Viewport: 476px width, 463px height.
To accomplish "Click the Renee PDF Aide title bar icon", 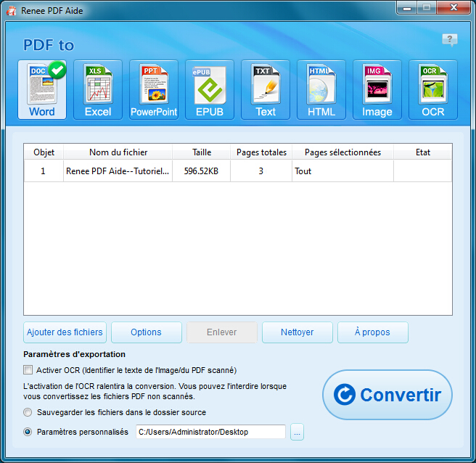I will coord(11,11).
